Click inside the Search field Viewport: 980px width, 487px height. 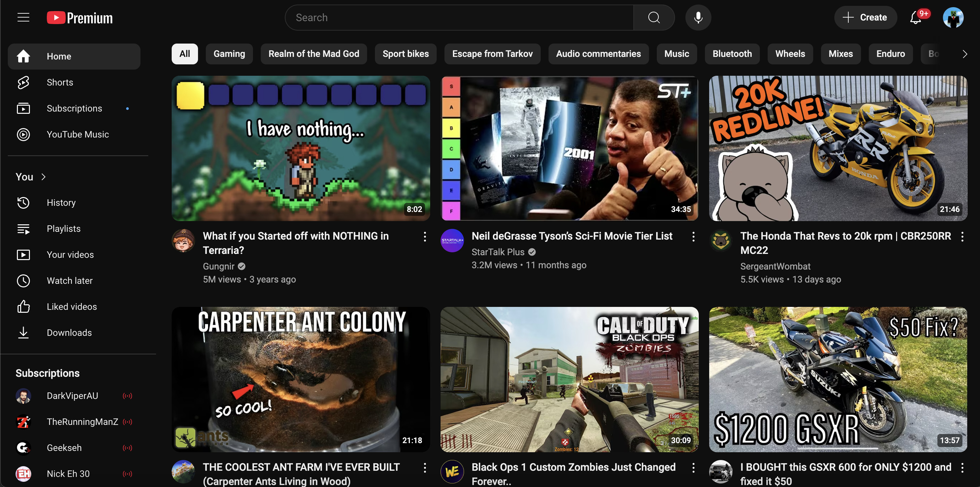459,18
